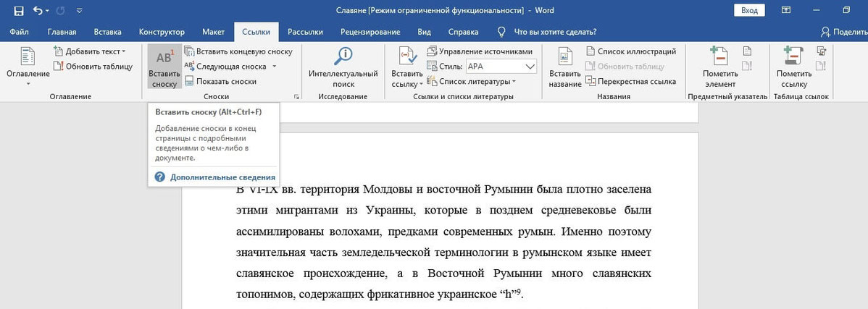Open the Добавить текст dropdown
This screenshot has height=309, width=868.
90,51
